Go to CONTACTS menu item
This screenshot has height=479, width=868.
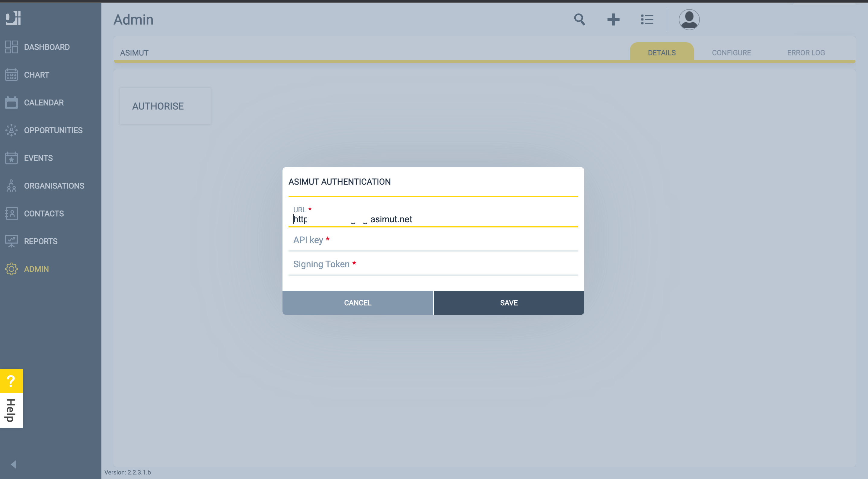(44, 213)
